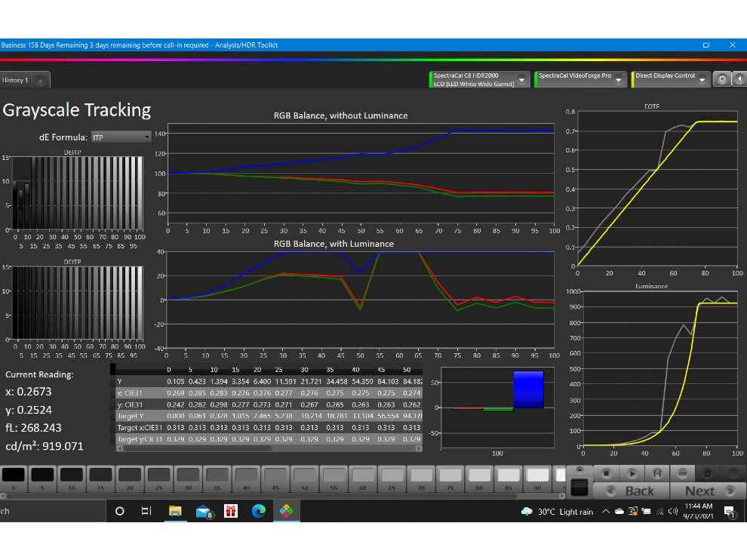Click the upper DEITP bar chart
This screenshot has width=747, height=560.
pyautogui.click(x=78, y=193)
